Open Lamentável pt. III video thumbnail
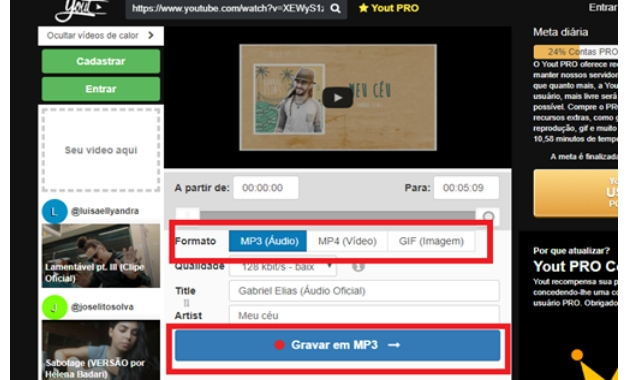 coord(101,256)
